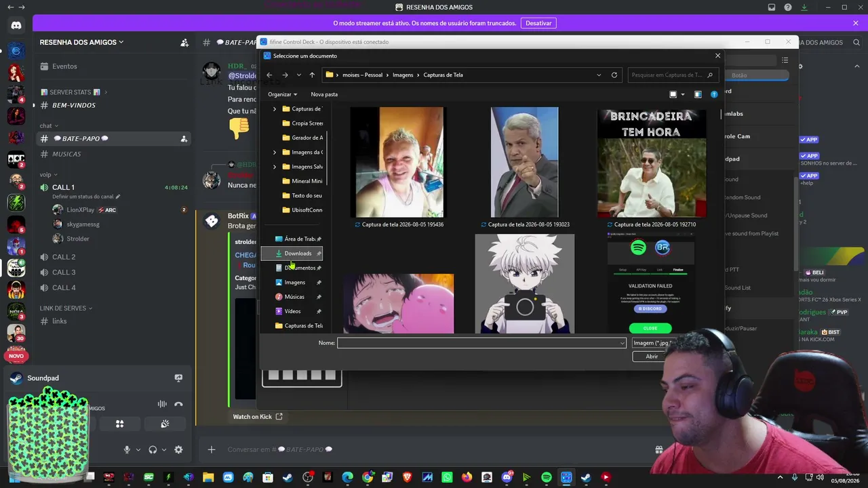Open Steam from the taskbar

288,478
